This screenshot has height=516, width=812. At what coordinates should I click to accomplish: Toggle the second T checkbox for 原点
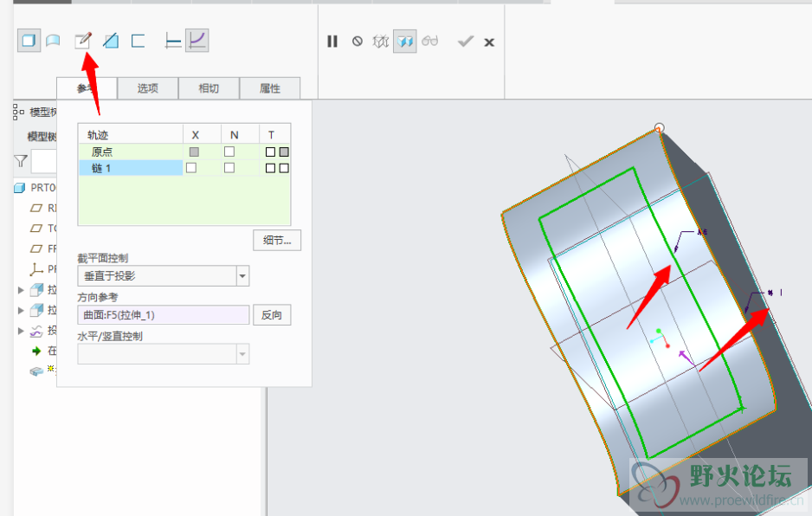[x=284, y=152]
